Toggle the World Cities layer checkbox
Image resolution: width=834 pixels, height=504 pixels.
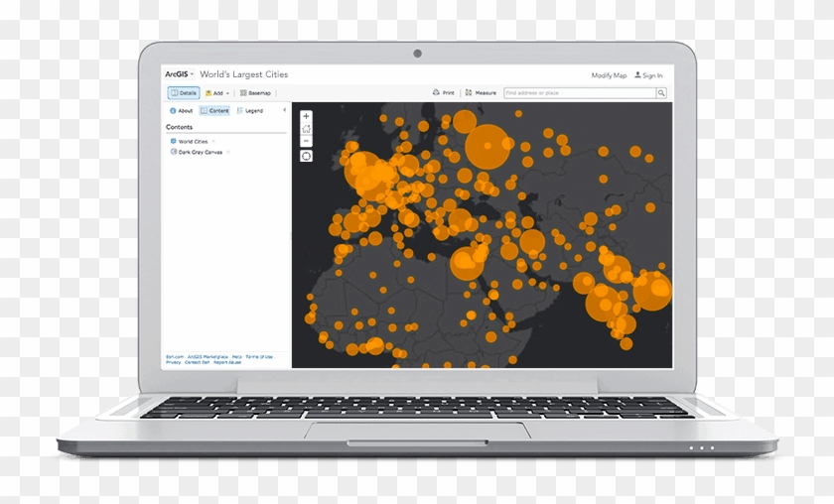[174, 142]
